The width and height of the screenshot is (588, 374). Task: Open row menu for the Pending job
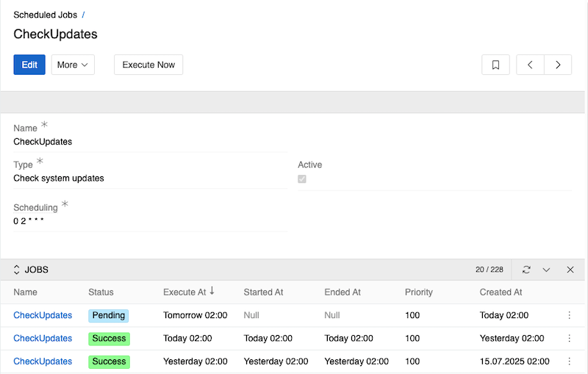click(x=569, y=315)
